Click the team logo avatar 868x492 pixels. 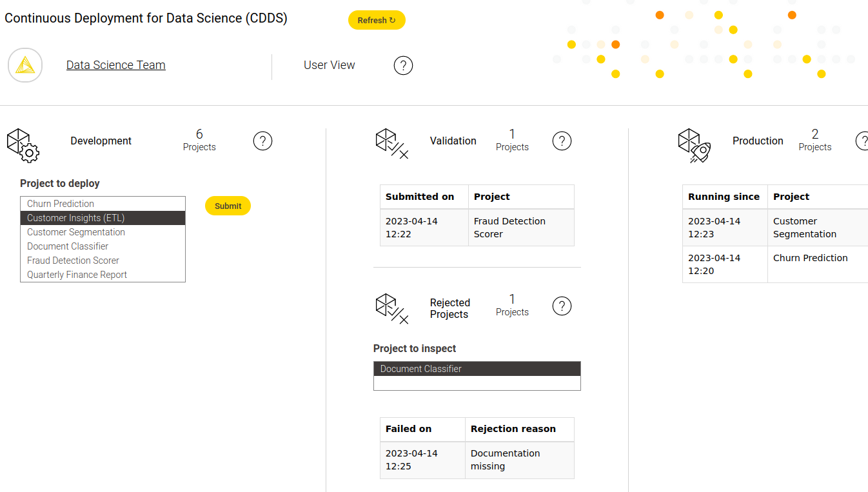click(x=25, y=65)
